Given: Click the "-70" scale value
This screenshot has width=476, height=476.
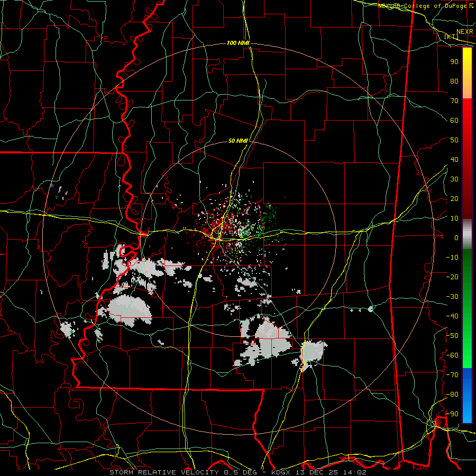Looking at the screenshot, I should click(452, 375).
